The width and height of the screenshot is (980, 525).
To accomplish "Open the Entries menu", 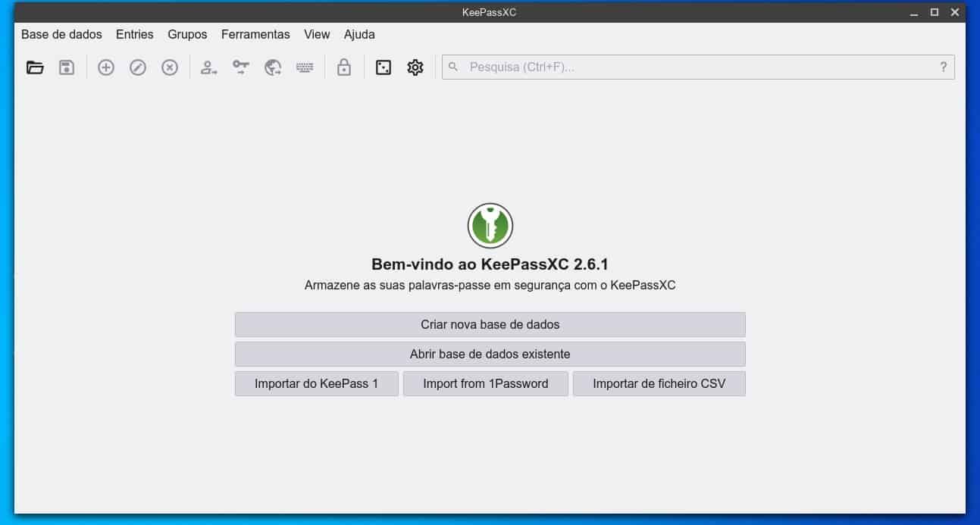I will point(135,34).
